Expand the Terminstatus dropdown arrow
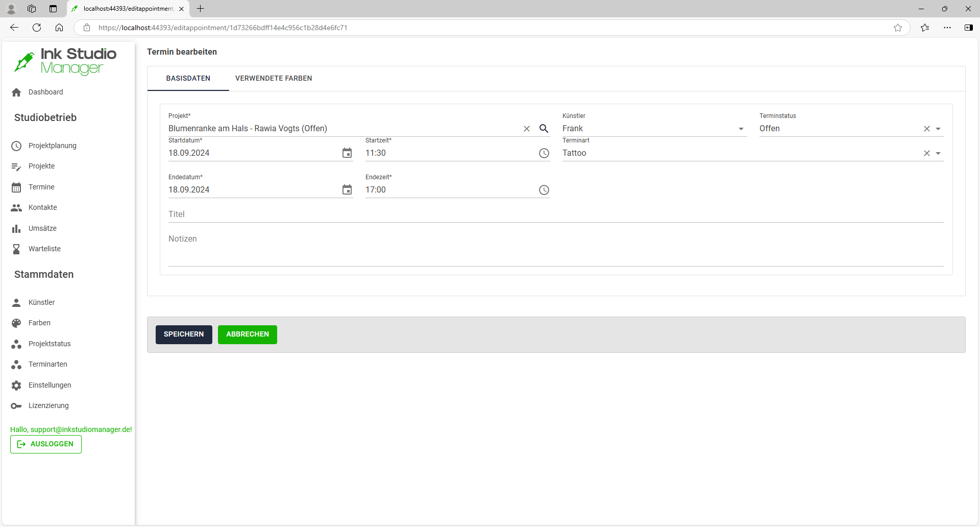 click(938, 129)
